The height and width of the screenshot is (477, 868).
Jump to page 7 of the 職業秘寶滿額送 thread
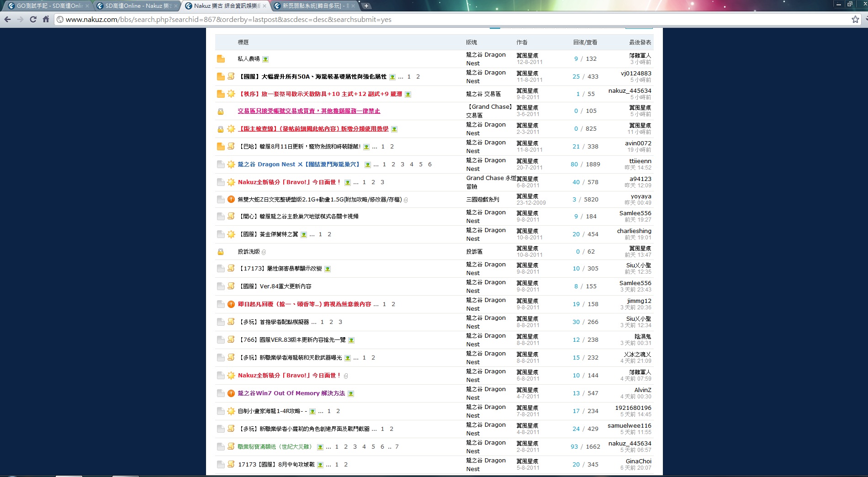click(x=397, y=447)
